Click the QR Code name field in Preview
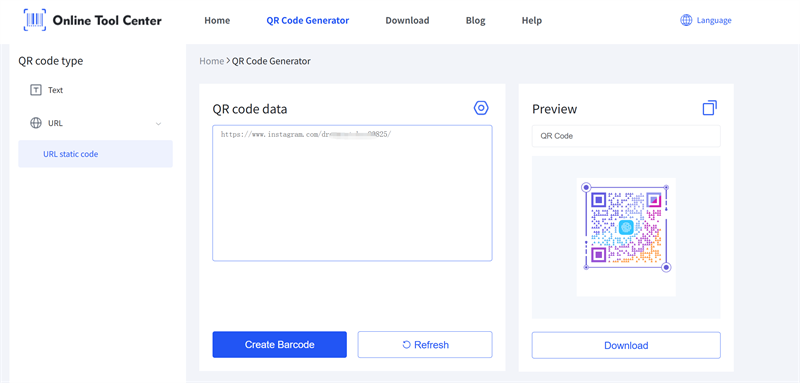 click(x=626, y=136)
